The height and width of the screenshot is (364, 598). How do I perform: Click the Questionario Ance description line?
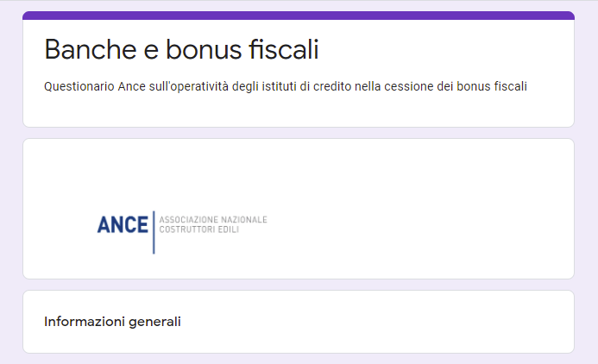pos(286,86)
